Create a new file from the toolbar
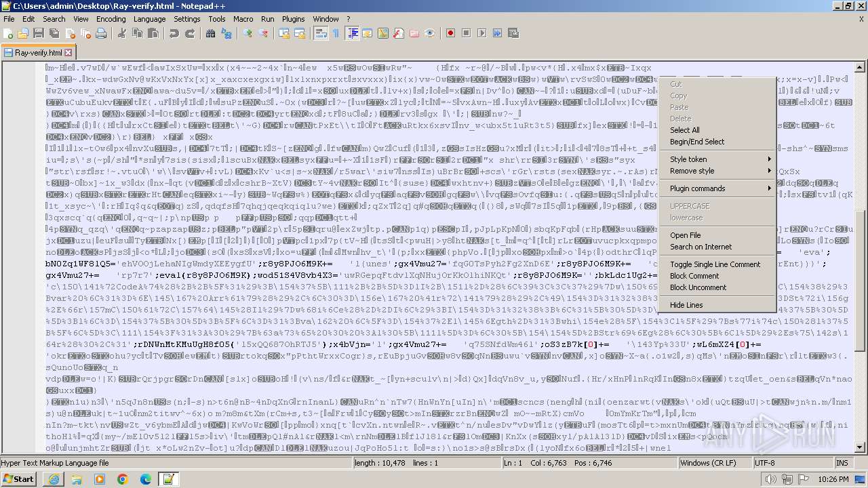 click(x=9, y=33)
